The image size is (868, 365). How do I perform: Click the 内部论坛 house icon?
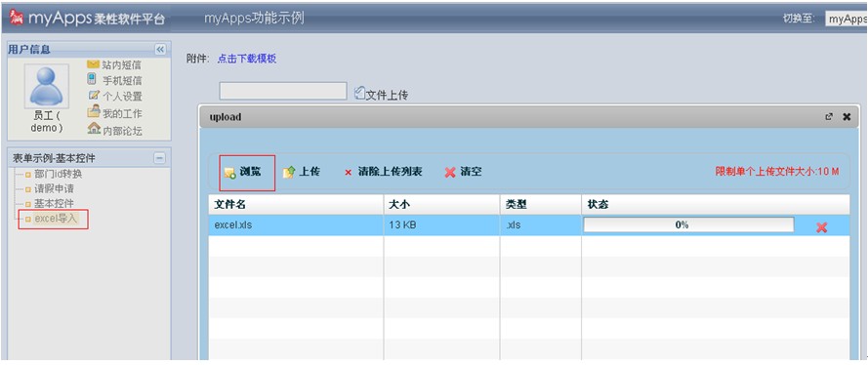94,129
